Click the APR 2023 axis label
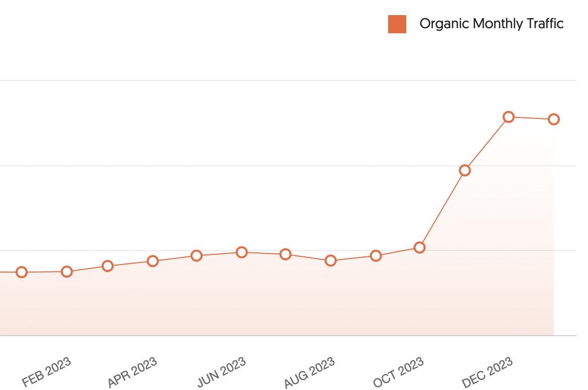This screenshot has height=390, width=588. point(132,372)
